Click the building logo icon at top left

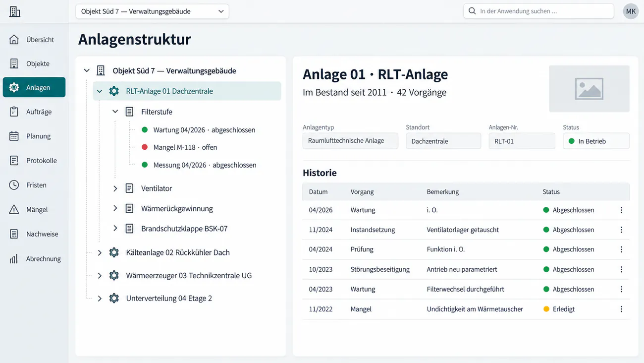(15, 11)
